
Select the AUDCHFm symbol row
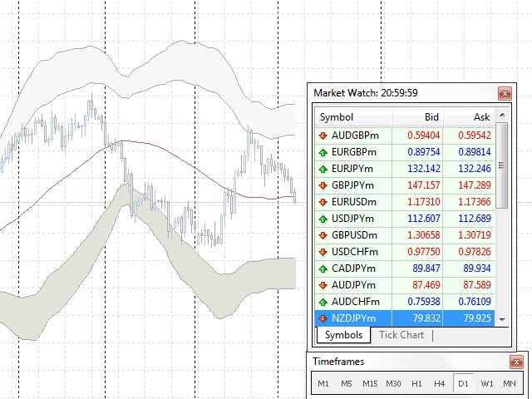pos(405,302)
